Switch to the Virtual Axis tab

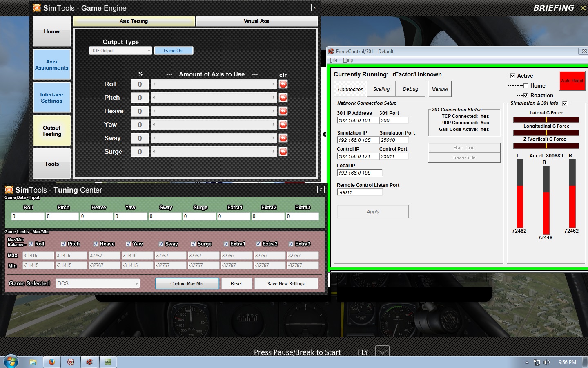point(257,21)
